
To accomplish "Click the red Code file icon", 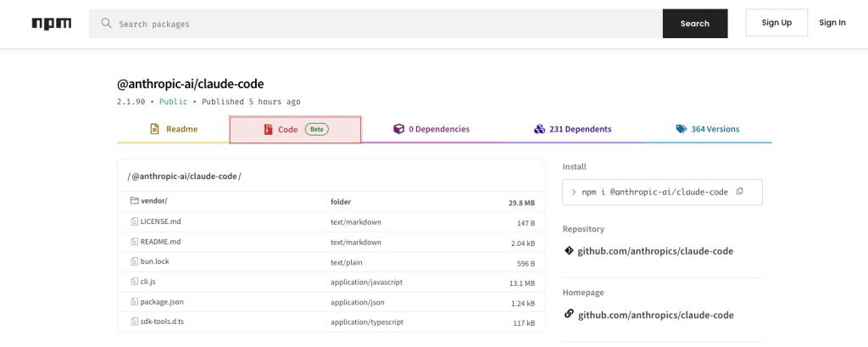I will (x=268, y=129).
